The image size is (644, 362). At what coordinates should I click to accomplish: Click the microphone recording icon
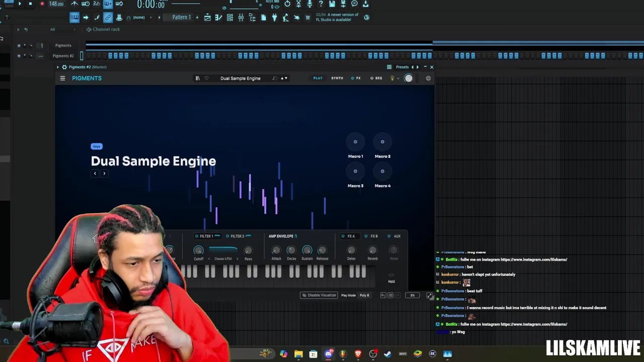coord(309,4)
